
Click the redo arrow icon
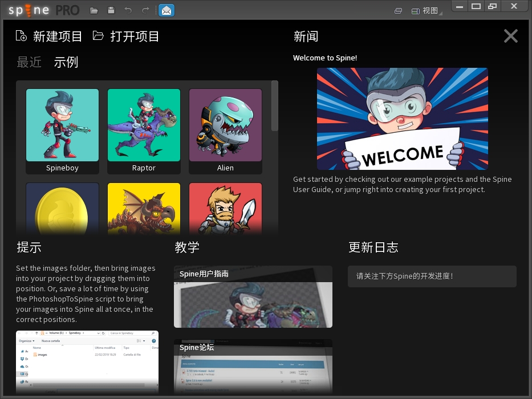pyautogui.click(x=145, y=10)
